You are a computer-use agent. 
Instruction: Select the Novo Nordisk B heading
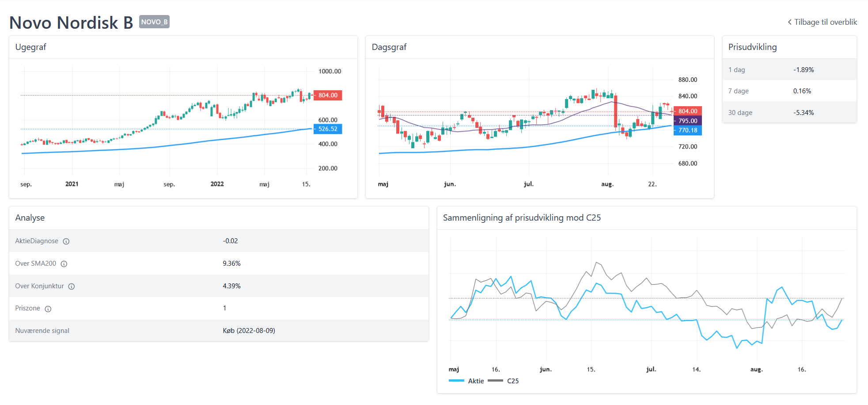click(71, 23)
